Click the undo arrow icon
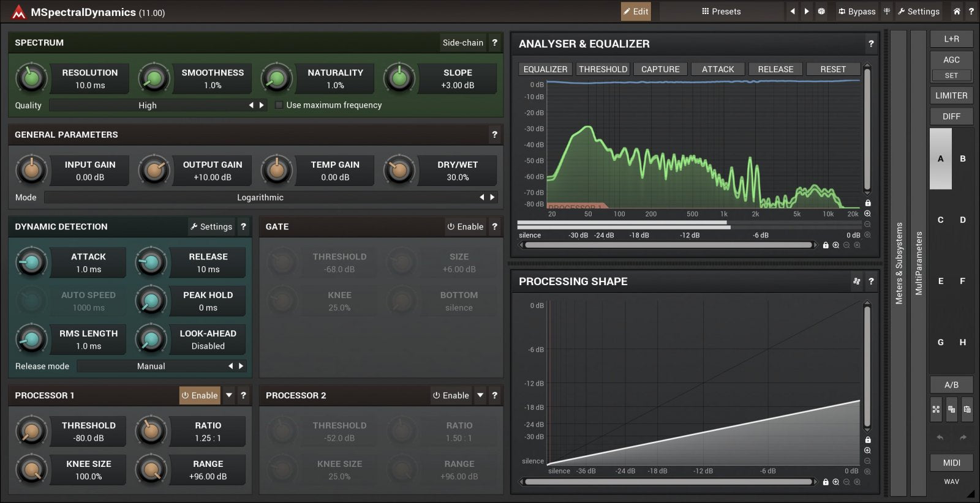The width and height of the screenshot is (980, 503). pos(940,438)
